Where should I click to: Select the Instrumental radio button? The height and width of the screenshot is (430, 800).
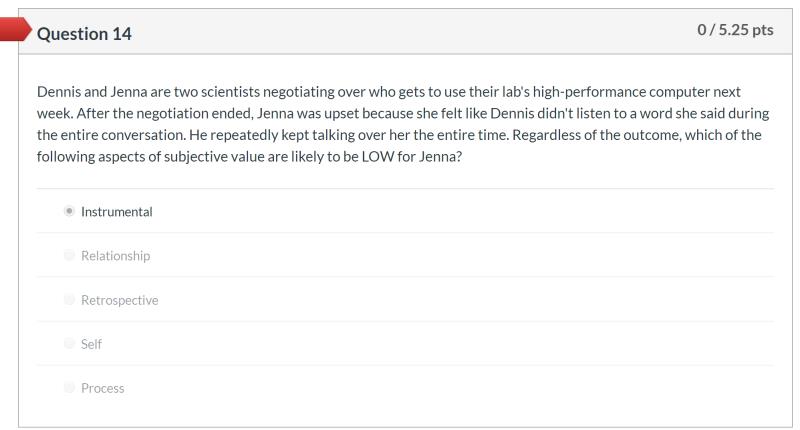(x=69, y=211)
